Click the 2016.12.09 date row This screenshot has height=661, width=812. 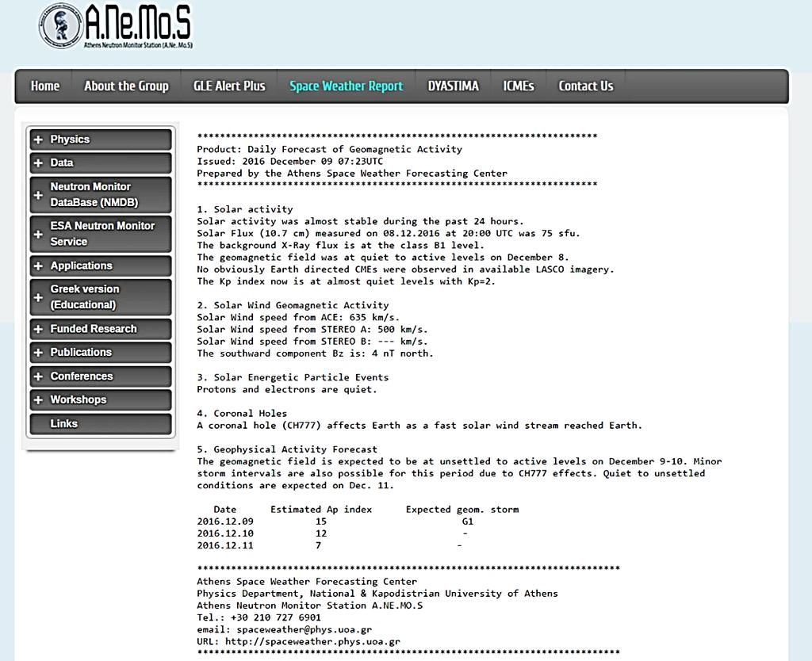[225, 522]
